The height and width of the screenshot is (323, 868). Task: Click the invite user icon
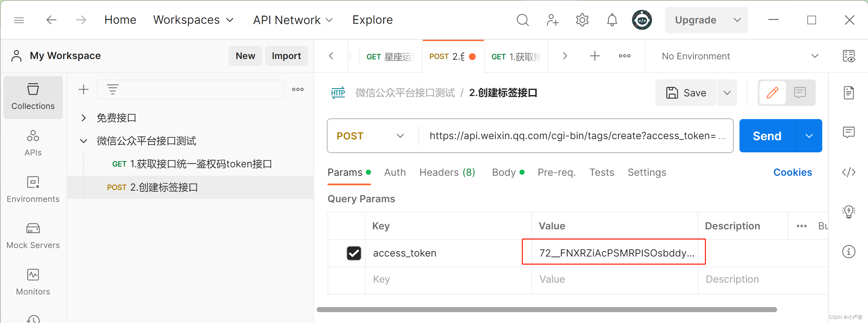(x=552, y=20)
